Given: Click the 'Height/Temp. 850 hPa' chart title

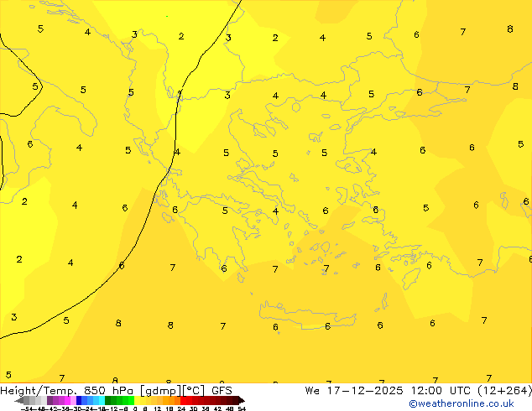Looking at the screenshot, I should 68,391.
